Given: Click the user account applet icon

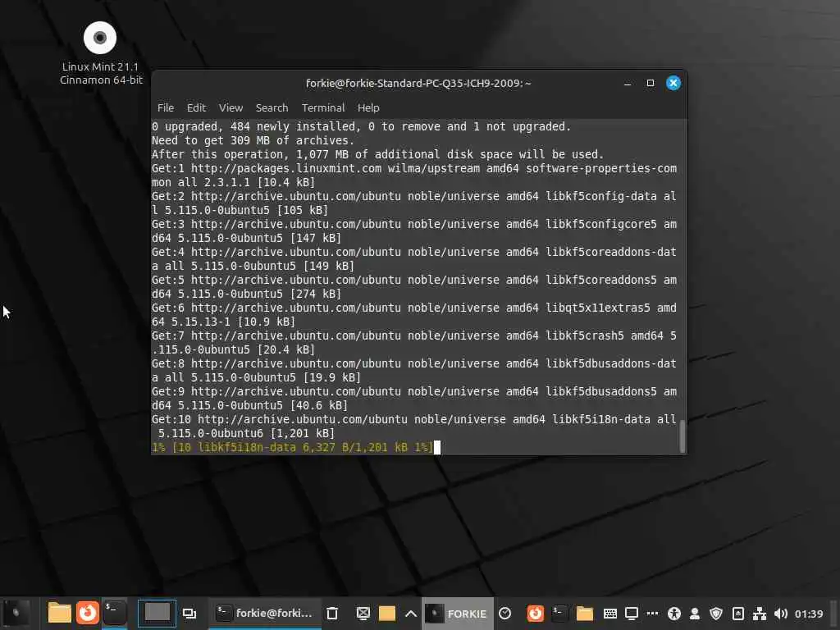Looking at the screenshot, I should click(695, 614).
